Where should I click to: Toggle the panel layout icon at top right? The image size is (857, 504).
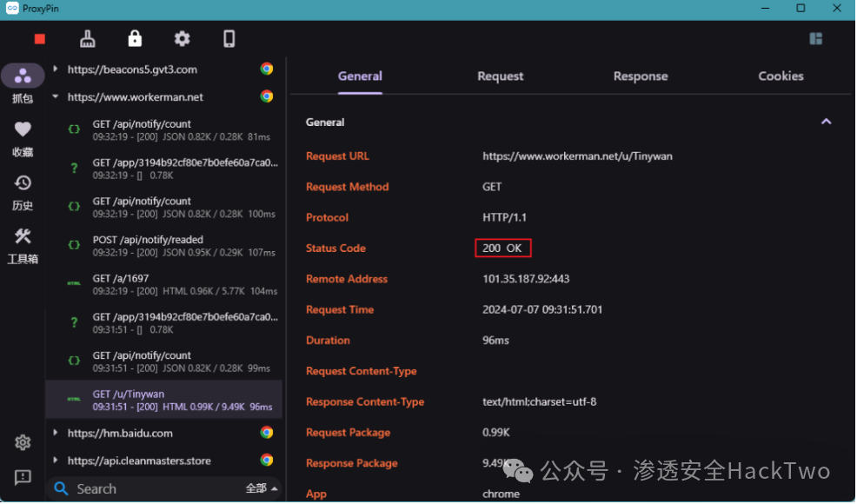815,39
